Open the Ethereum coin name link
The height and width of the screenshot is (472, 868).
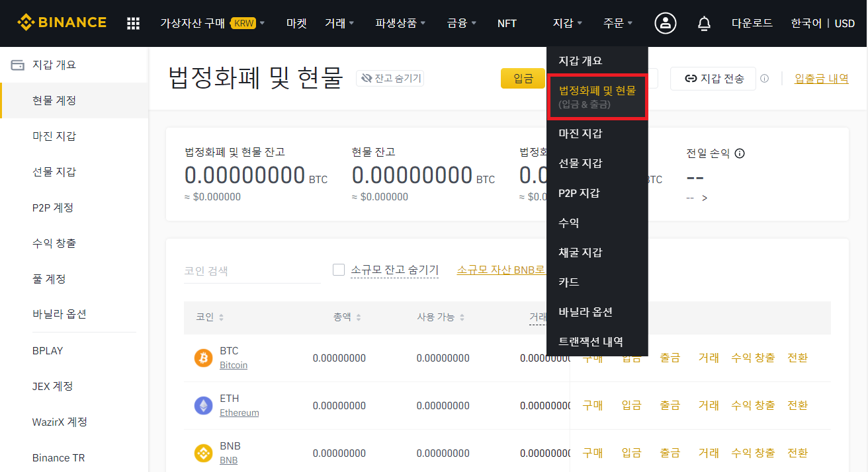coord(239,413)
